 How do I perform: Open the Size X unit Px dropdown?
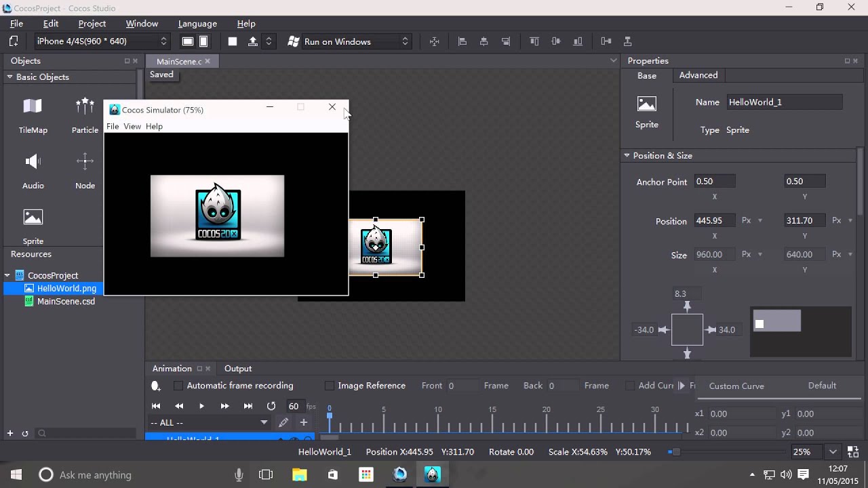pos(759,254)
